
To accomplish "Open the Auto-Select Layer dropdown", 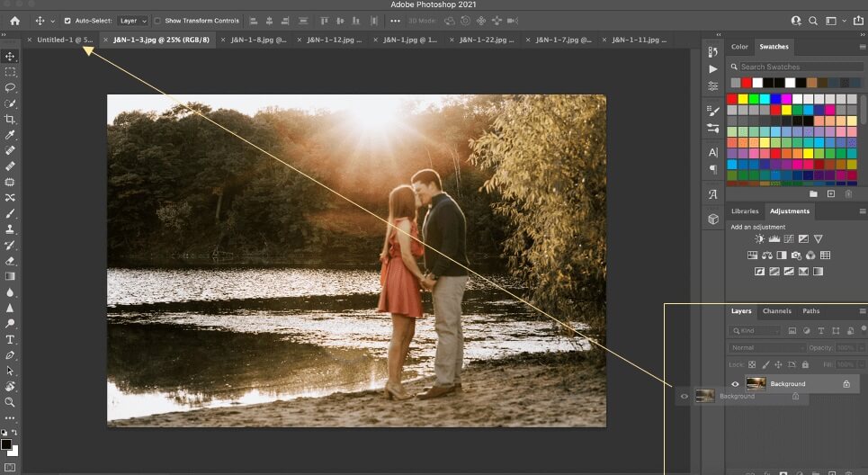I will 131,21.
